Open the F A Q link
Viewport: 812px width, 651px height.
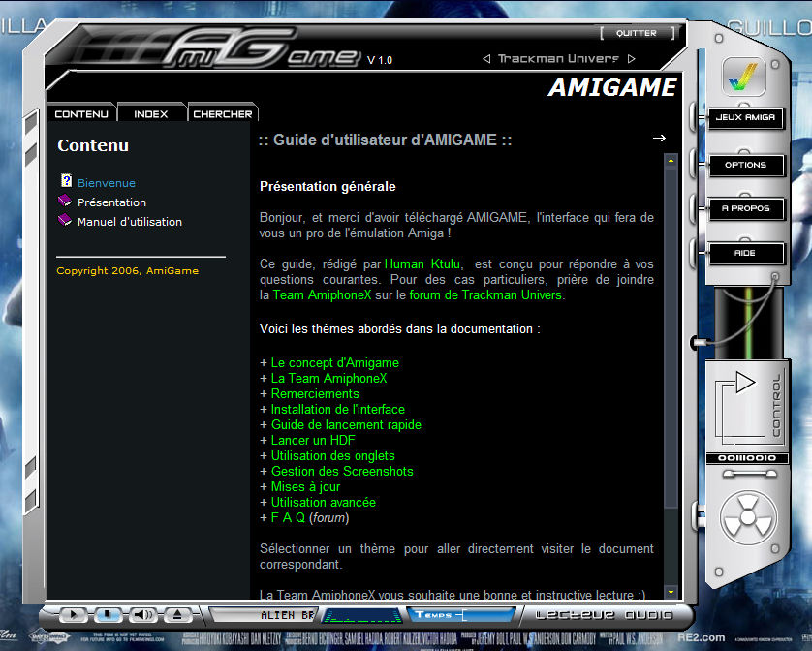(288, 518)
